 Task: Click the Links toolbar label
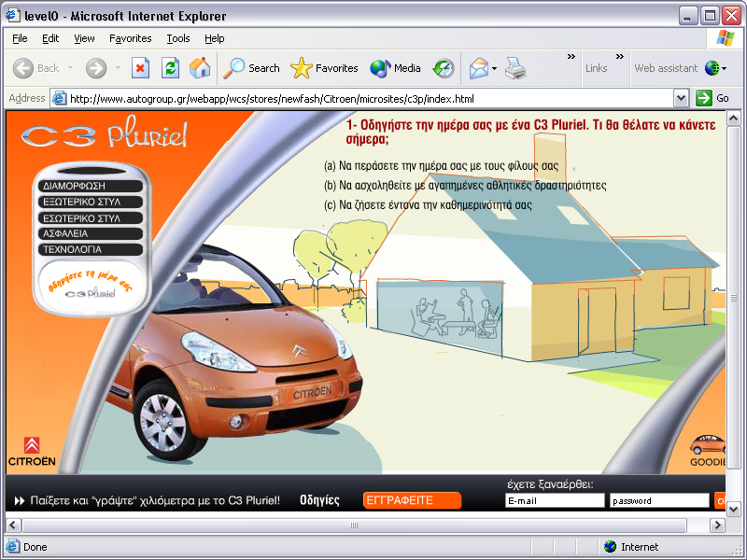tap(596, 68)
